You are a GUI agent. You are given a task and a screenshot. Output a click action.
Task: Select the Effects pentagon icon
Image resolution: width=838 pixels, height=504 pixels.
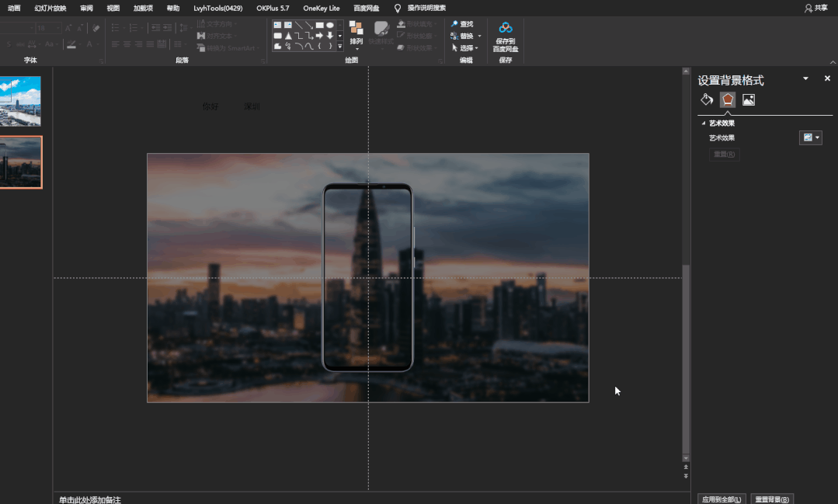pos(728,99)
